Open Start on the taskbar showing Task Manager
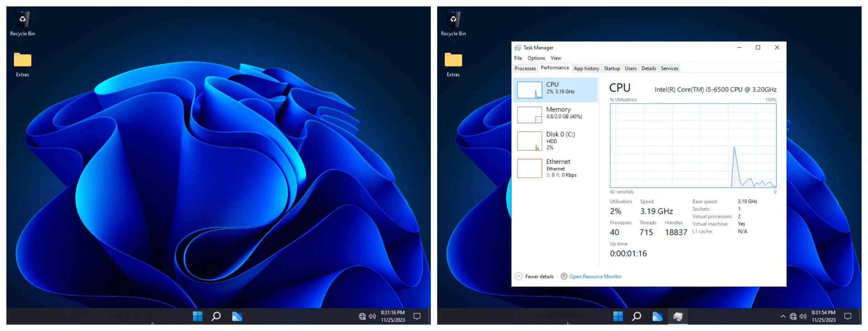Screen dimensions: 868x331 [618, 317]
